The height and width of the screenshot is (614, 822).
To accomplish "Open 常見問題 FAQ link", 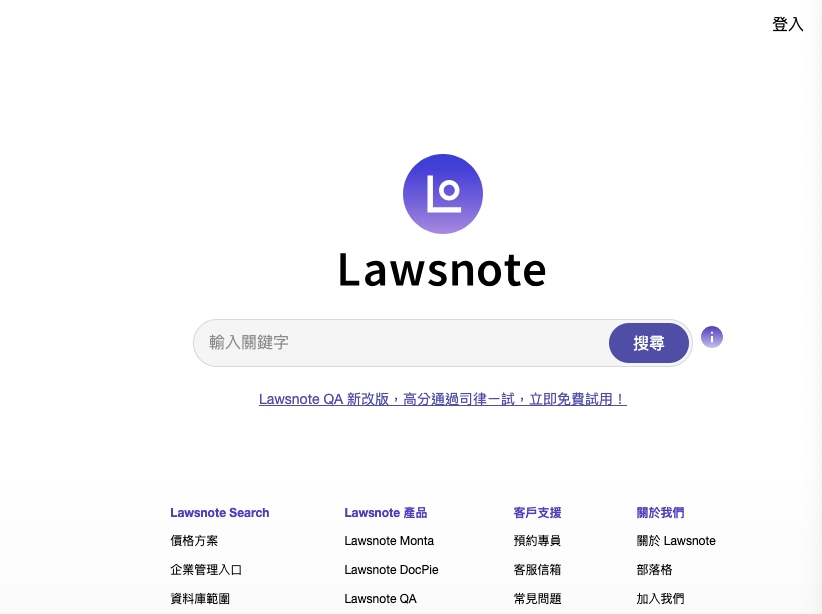I will [x=537, y=598].
